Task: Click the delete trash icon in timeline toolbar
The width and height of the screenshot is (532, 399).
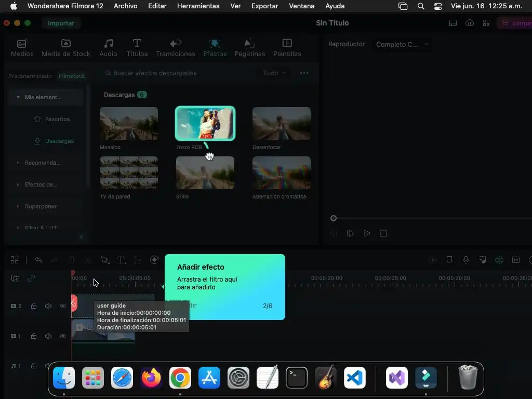Action: click(71, 260)
